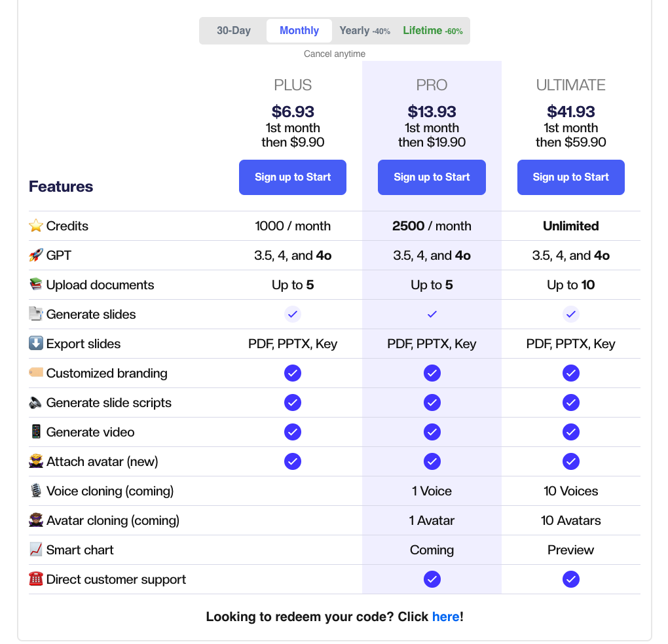668x644 pixels.
Task: Click the video camera icon beside Generate video
Action: [36, 431]
